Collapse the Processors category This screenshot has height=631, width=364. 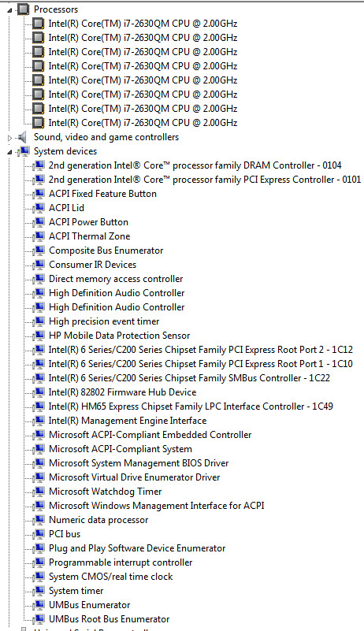click(x=9, y=9)
